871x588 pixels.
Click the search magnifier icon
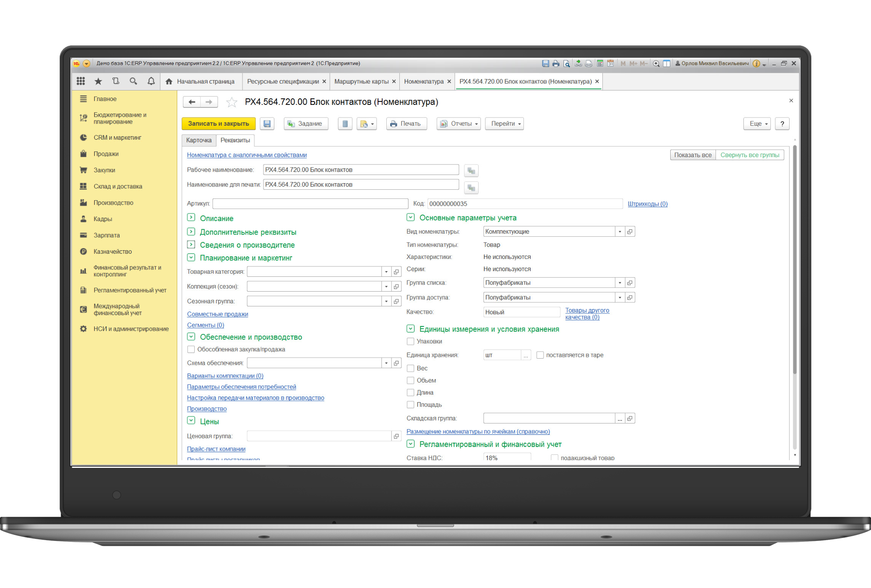(133, 81)
